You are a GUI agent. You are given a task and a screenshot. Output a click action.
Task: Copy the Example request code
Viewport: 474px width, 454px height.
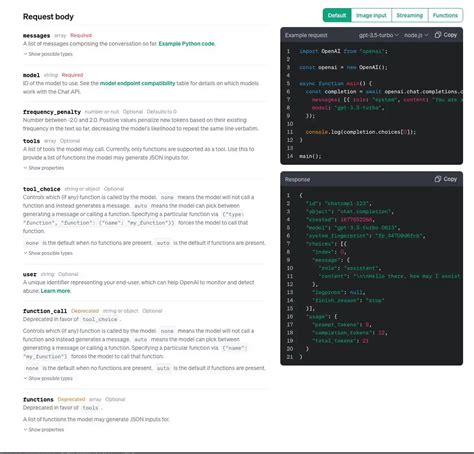(446, 35)
